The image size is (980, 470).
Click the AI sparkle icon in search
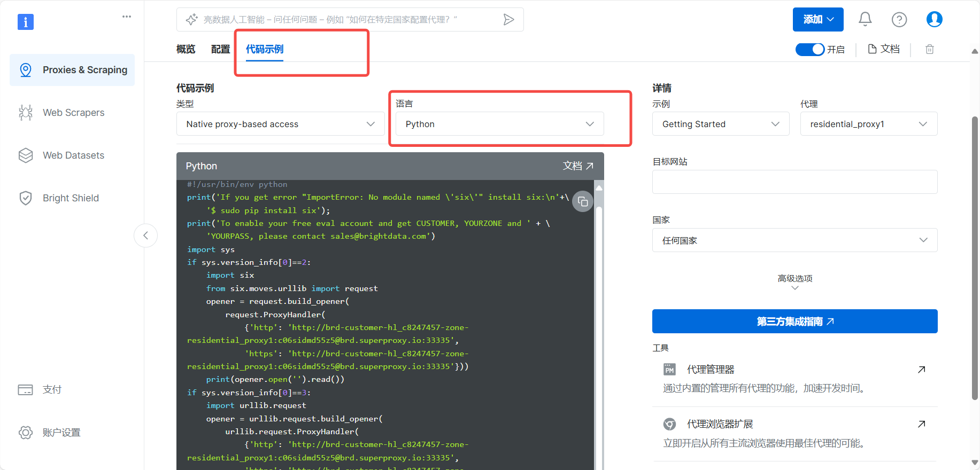click(x=191, y=20)
